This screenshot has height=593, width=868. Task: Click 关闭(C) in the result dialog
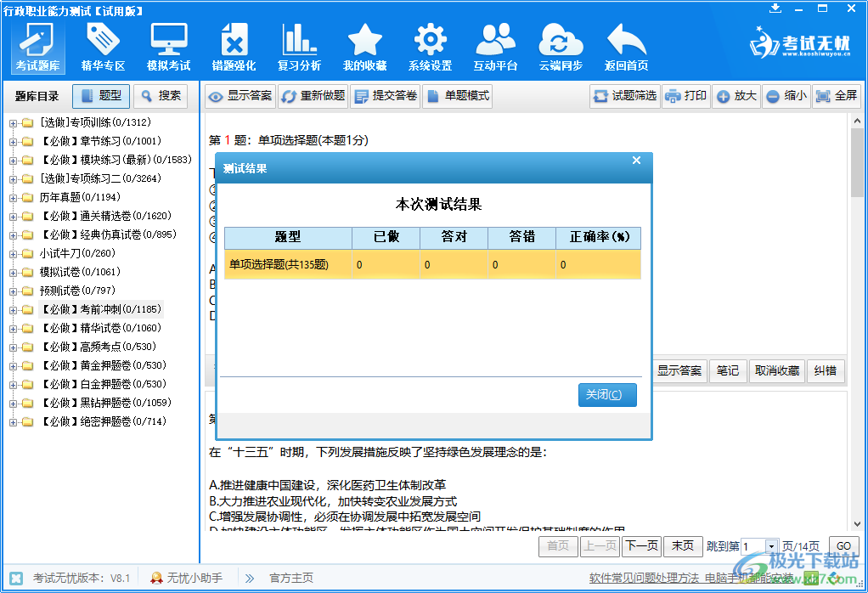tap(607, 395)
